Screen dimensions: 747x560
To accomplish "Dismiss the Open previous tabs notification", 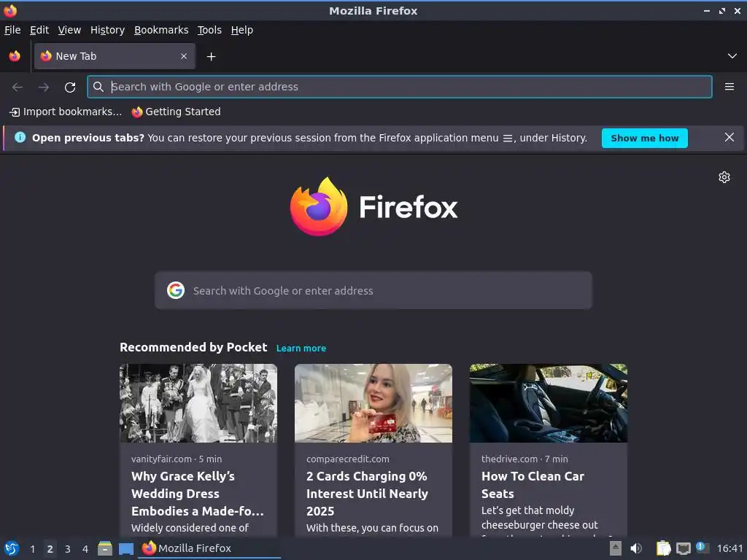I will pyautogui.click(x=729, y=138).
